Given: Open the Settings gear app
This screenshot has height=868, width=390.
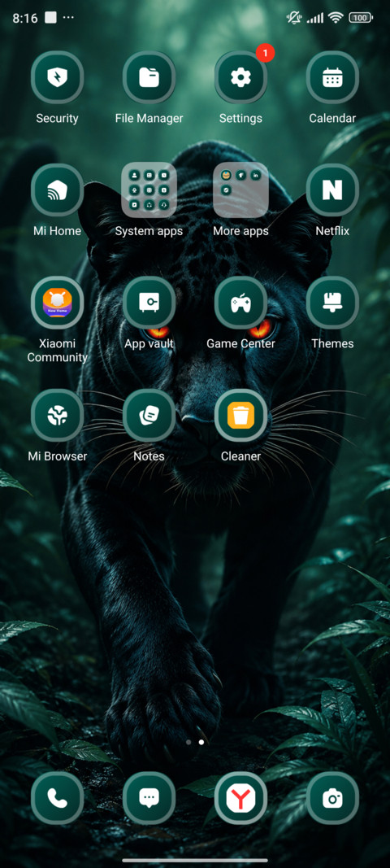Looking at the screenshot, I should point(240,77).
